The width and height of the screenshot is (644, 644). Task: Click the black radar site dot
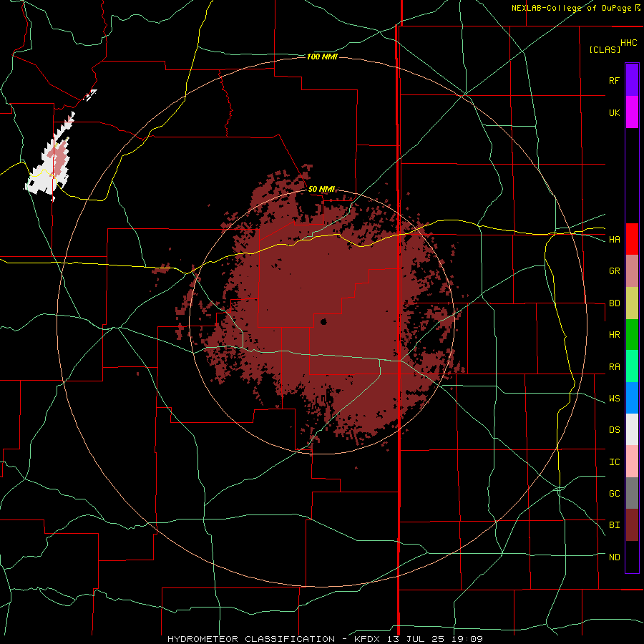click(x=323, y=321)
